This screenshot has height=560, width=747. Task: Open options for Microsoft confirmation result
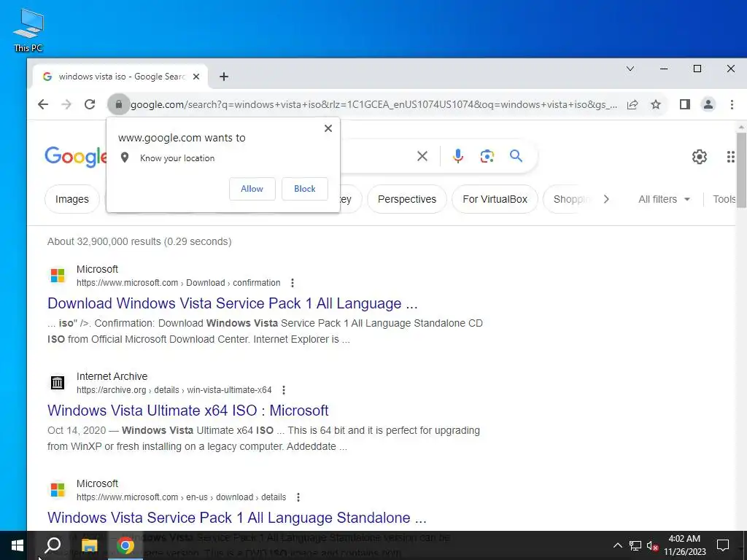[x=293, y=283]
